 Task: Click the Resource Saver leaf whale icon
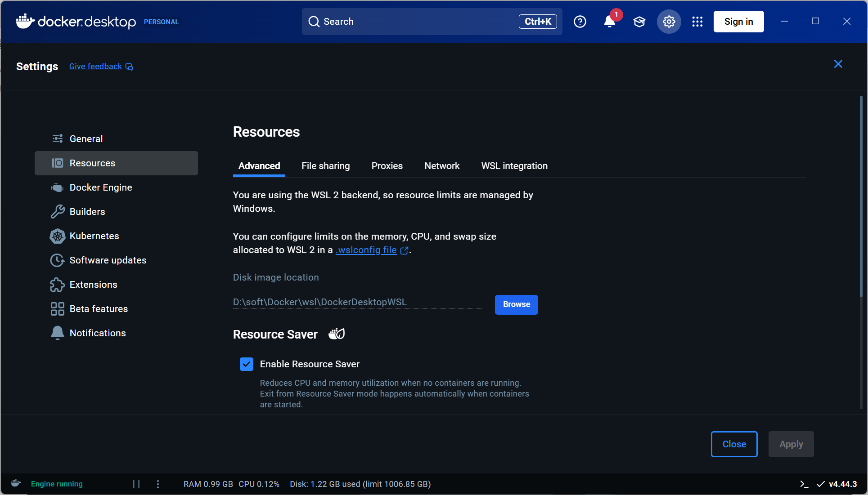tap(337, 334)
